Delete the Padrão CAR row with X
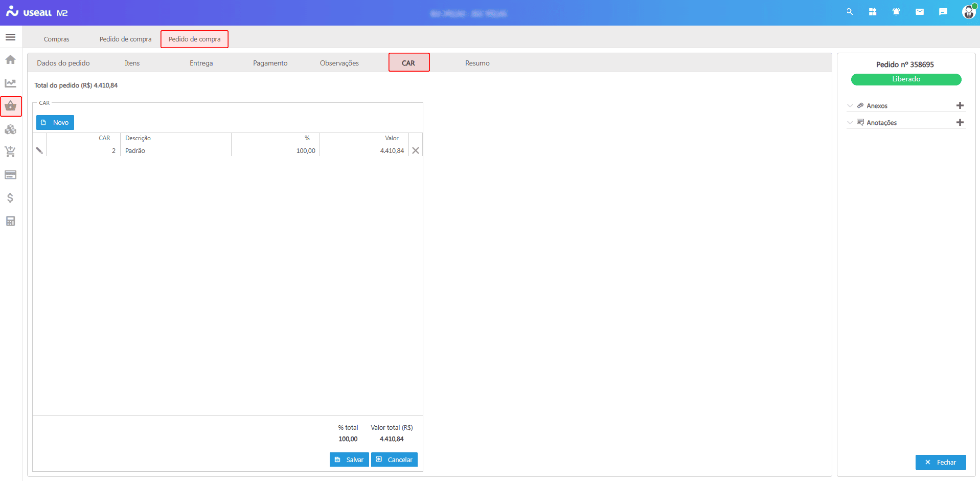The image size is (980, 481). (x=416, y=150)
